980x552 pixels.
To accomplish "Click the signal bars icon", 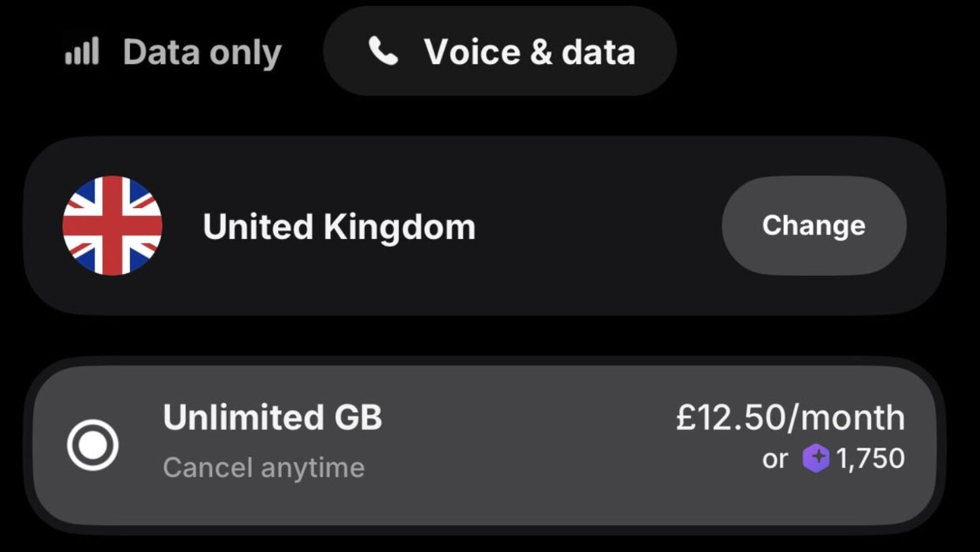I will pyautogui.click(x=82, y=52).
